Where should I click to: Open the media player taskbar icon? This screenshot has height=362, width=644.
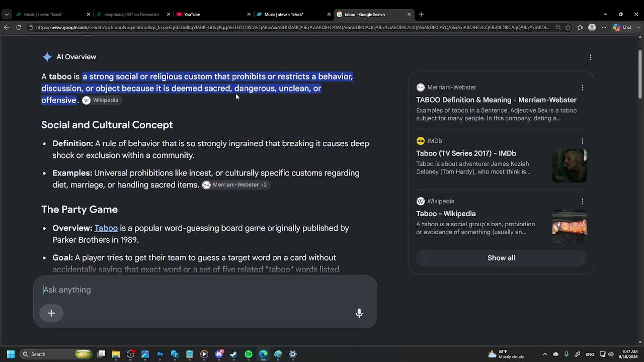204,354
